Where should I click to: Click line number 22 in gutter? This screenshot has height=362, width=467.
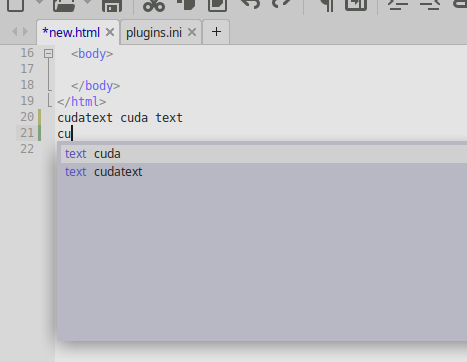27,149
